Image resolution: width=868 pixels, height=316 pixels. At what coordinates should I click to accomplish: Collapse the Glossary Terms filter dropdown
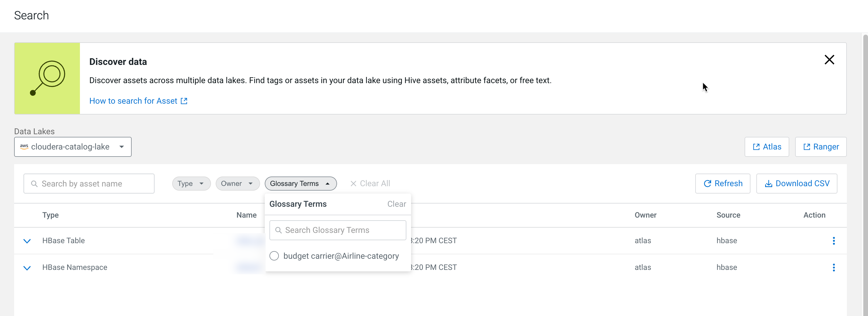(300, 184)
